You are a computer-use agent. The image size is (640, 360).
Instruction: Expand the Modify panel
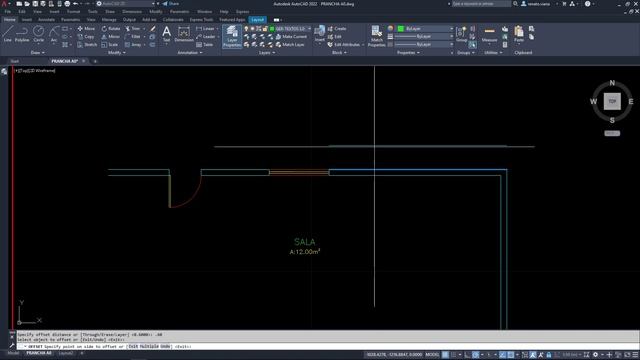coord(117,53)
